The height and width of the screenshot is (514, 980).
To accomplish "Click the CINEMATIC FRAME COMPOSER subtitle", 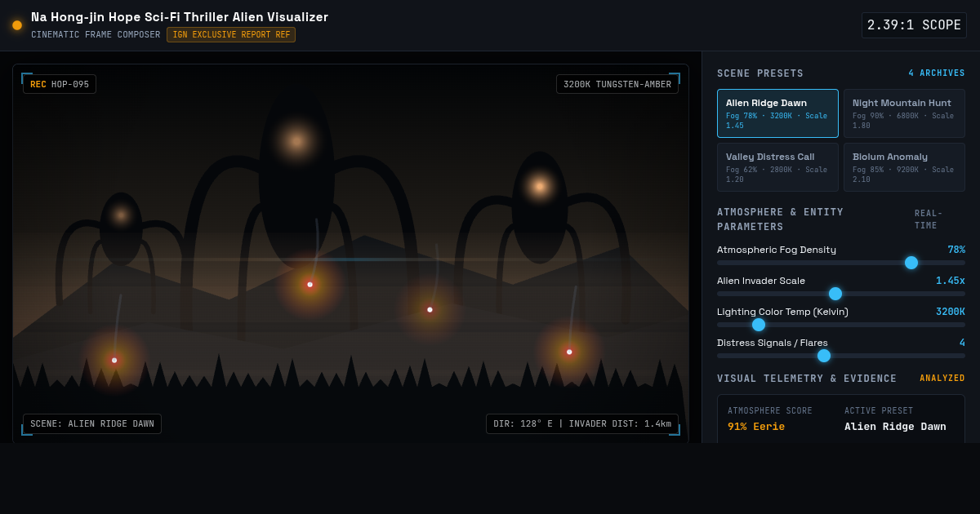I will [96, 35].
